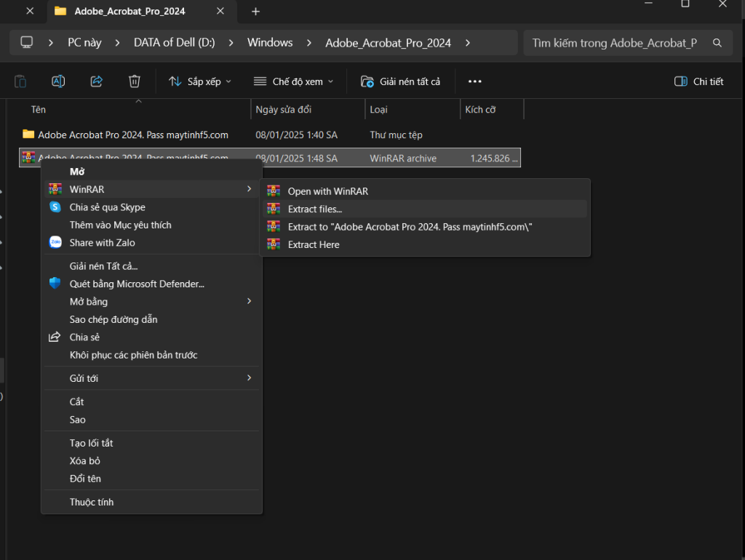Expand the Gửi tới submenu arrow
The height and width of the screenshot is (560, 745).
(249, 377)
